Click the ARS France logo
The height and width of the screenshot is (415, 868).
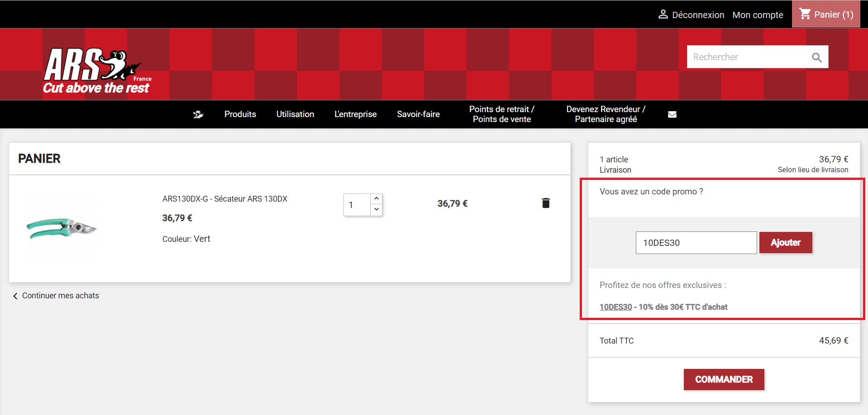[x=96, y=71]
